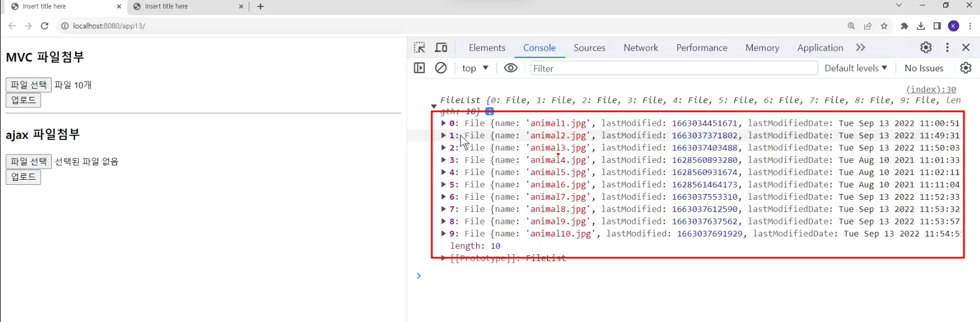The image size is (980, 322).
Task: Open the Default levels dropdown
Action: (856, 68)
